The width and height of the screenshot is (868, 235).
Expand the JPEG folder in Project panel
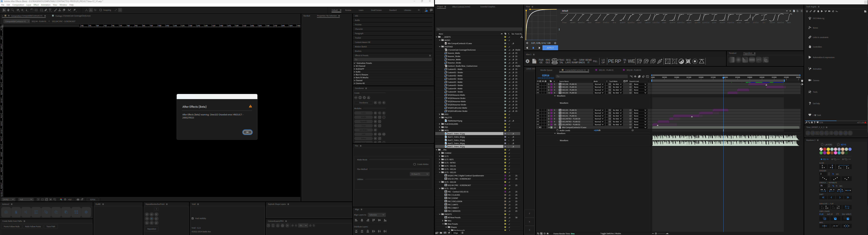(x=439, y=114)
